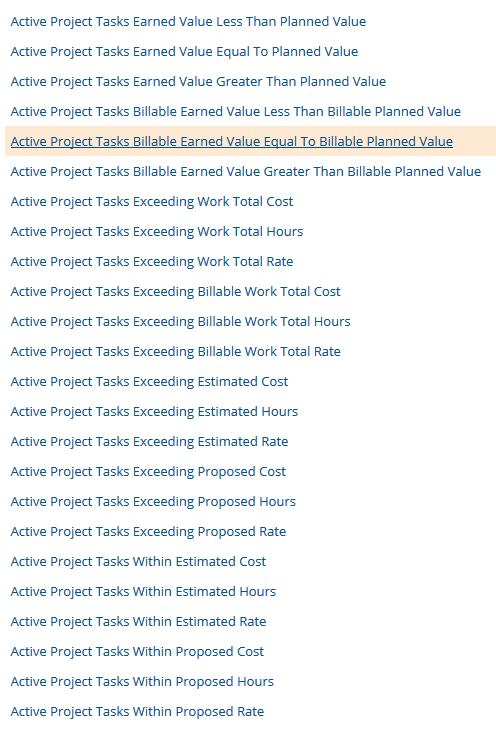Open Tasks Exceeding Billable Work Total Rate
The height and width of the screenshot is (741, 496).
[x=175, y=352]
